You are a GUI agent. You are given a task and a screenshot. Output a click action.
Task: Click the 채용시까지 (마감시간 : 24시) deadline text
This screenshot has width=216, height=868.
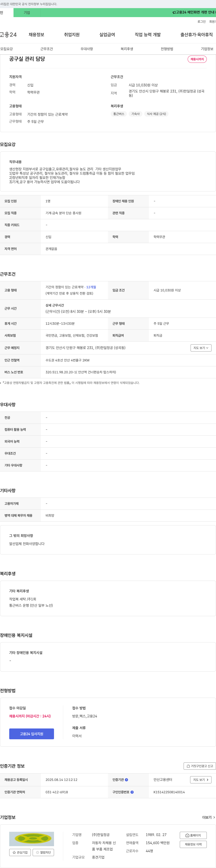point(30,716)
